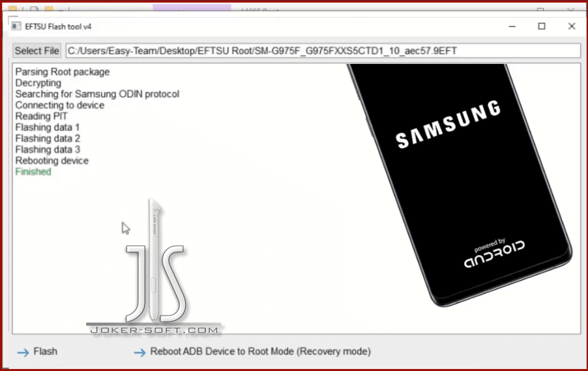
Task: Click the file path input field
Action: pos(323,51)
